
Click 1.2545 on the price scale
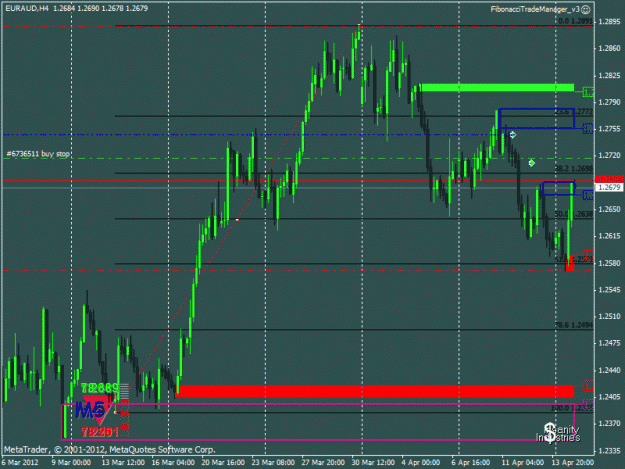coord(609,290)
